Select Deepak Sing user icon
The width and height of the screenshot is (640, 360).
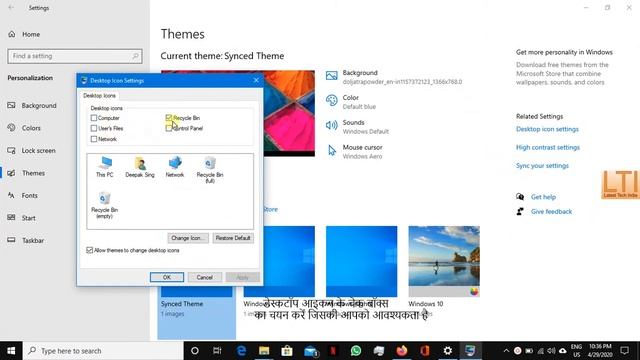click(140, 167)
